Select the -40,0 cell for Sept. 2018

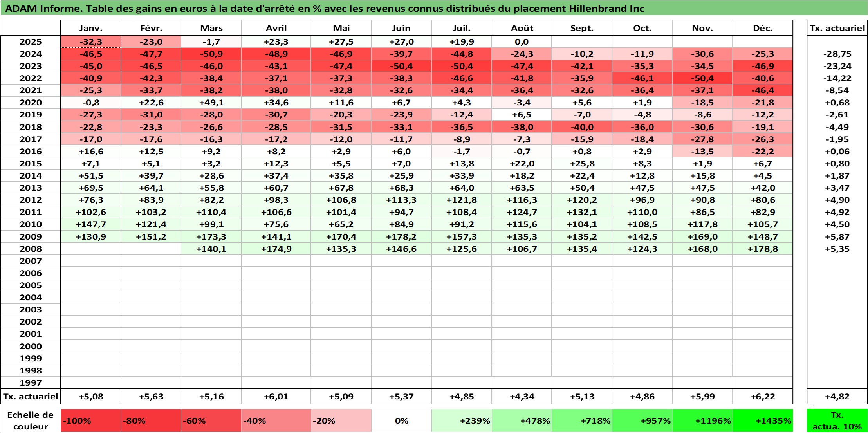click(582, 127)
